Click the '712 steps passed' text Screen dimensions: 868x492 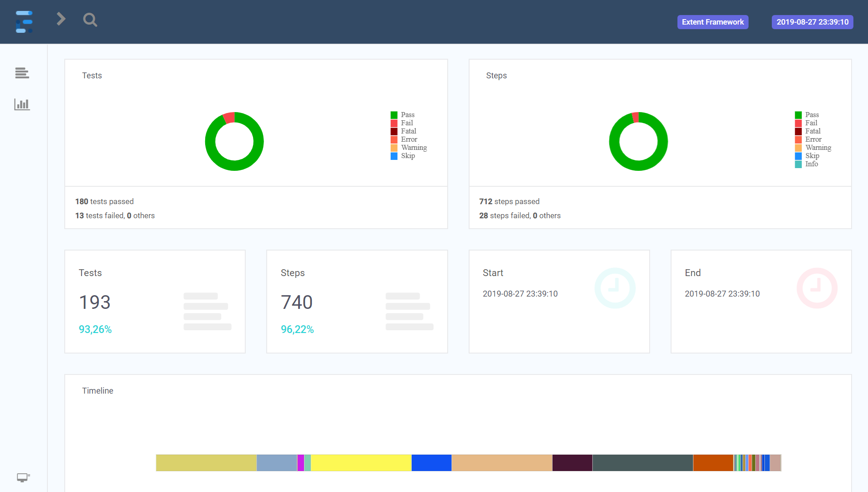pyautogui.click(x=509, y=201)
